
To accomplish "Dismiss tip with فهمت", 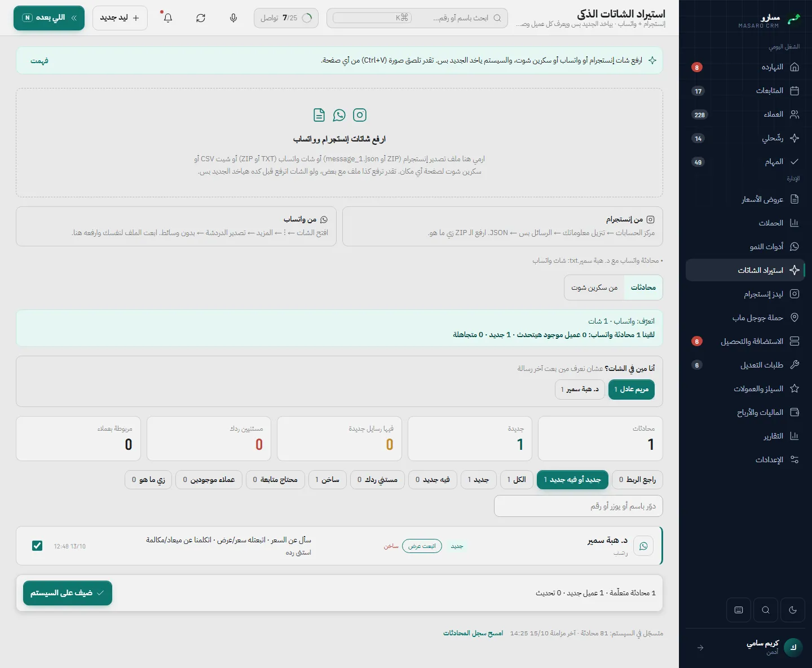I will [39, 61].
